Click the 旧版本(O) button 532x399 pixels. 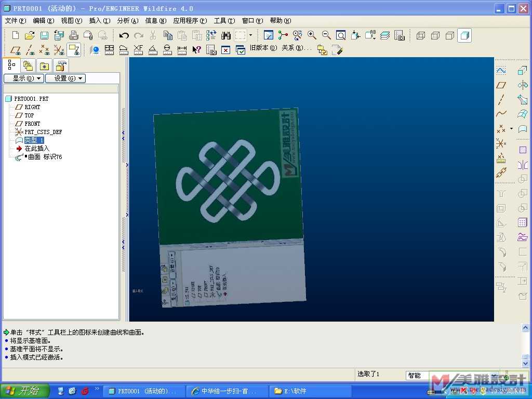263,48
